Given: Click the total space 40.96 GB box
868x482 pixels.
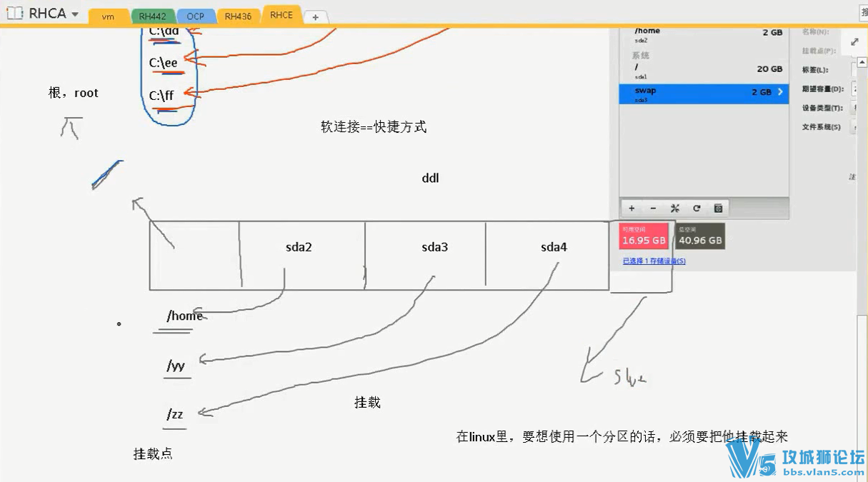Looking at the screenshot, I should (x=700, y=236).
